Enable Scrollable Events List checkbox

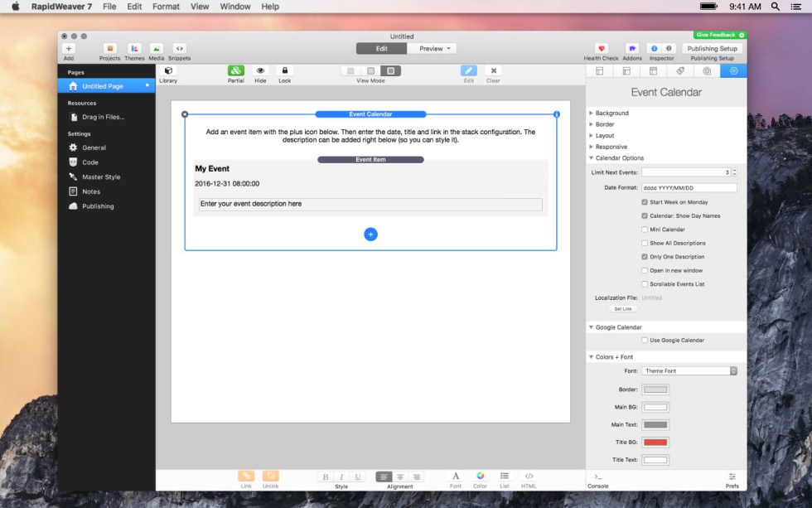(x=645, y=284)
